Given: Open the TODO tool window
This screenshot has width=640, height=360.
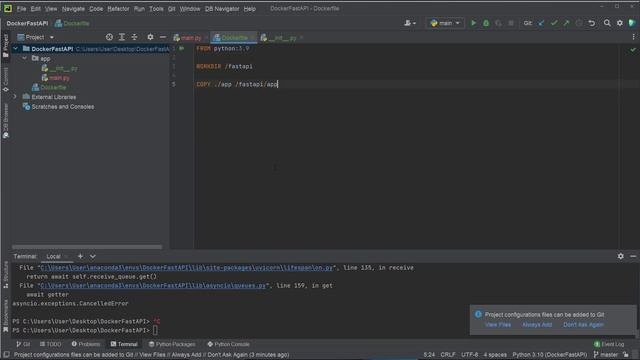Looking at the screenshot, I should (51, 344).
